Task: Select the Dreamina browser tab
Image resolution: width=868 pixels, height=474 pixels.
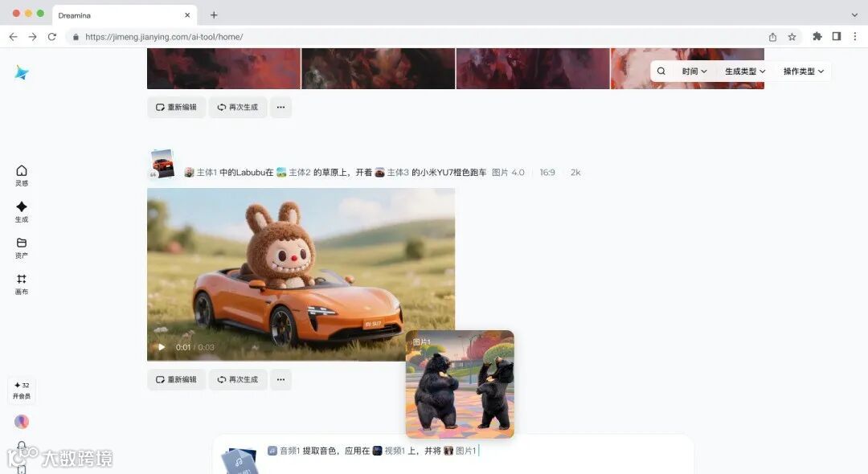Action: click(125, 15)
